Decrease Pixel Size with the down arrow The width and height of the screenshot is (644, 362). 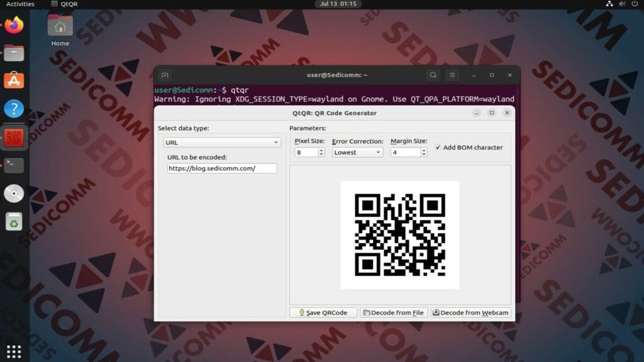[321, 155]
